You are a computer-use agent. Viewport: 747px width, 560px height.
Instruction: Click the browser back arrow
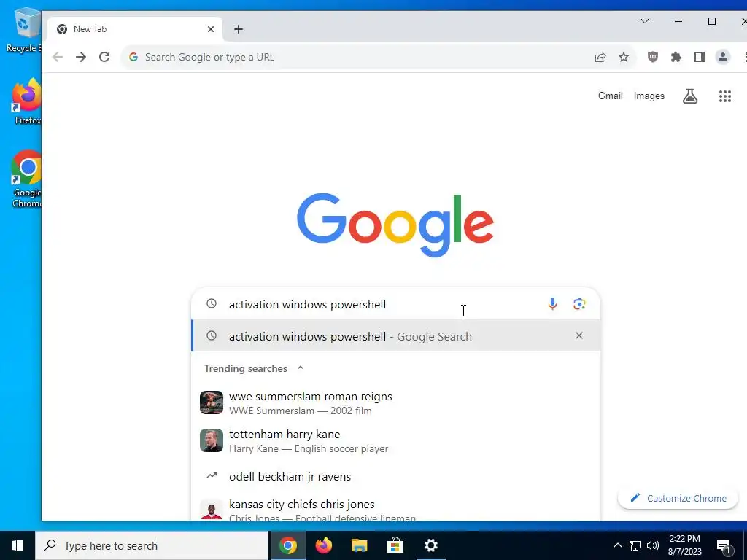click(58, 57)
